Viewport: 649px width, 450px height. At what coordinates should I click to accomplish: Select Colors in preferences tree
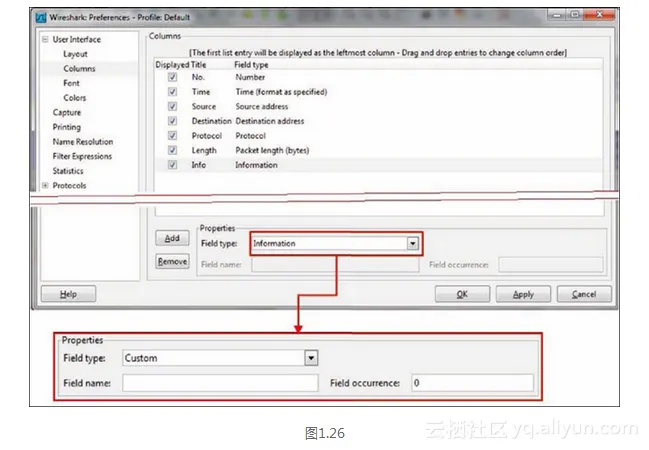75,98
